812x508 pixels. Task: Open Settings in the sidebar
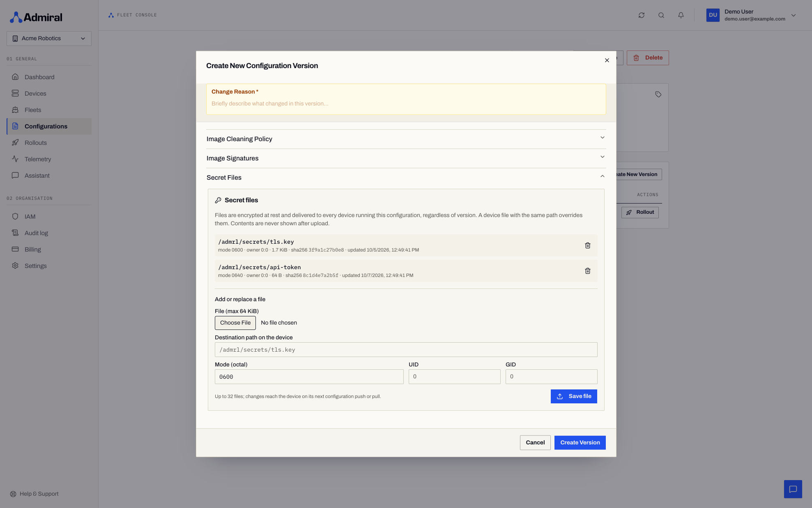click(x=49, y=266)
